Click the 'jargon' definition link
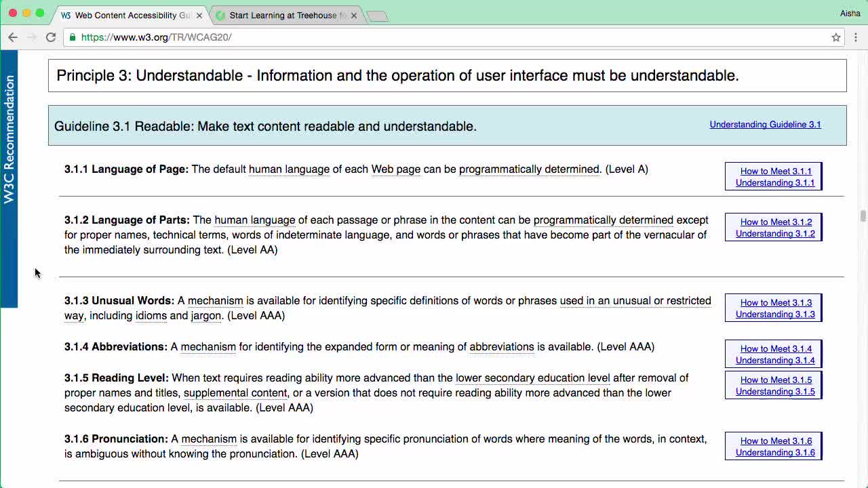This screenshot has width=868, height=488. (206, 316)
